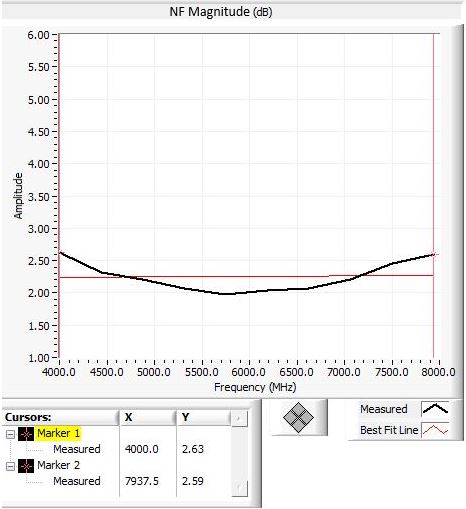Viewport: 466px width, 509px height.
Task: Collapse the Marker 2 tree node
Action: (11, 466)
